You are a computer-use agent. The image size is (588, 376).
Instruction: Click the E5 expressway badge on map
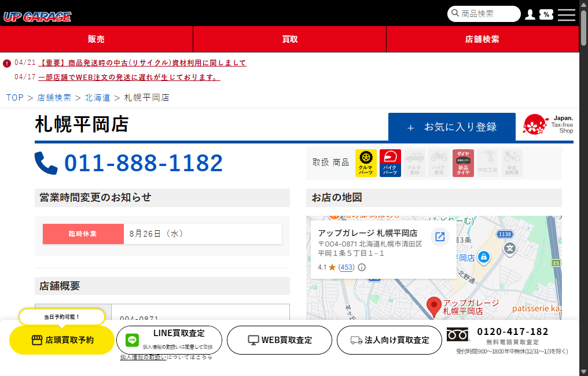556,263
